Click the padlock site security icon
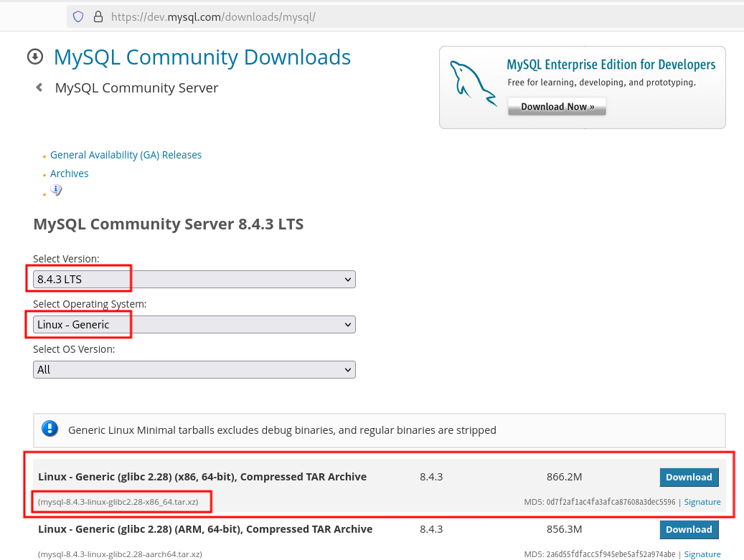Viewport: 744px width, 560px height. (x=98, y=16)
